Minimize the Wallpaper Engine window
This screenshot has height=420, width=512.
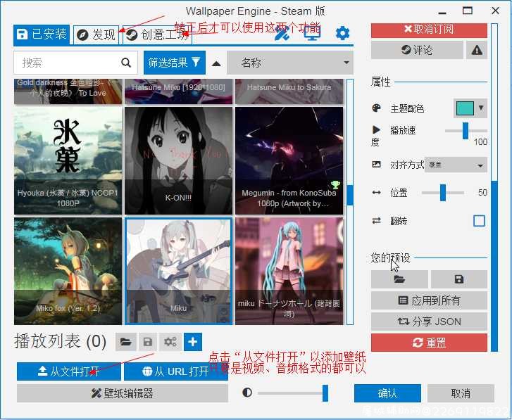[442, 13]
